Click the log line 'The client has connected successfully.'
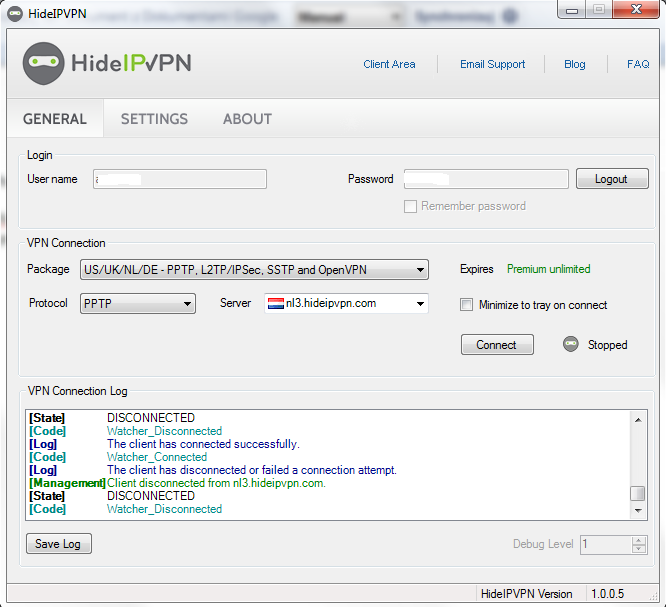The height and width of the screenshot is (607, 666). pos(203,444)
